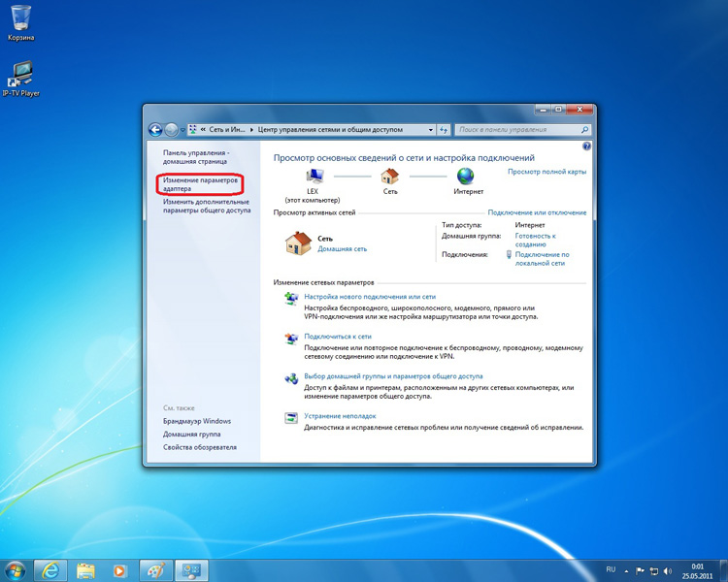
Task: Open Настройка нового подключения или сети
Action: (370, 297)
